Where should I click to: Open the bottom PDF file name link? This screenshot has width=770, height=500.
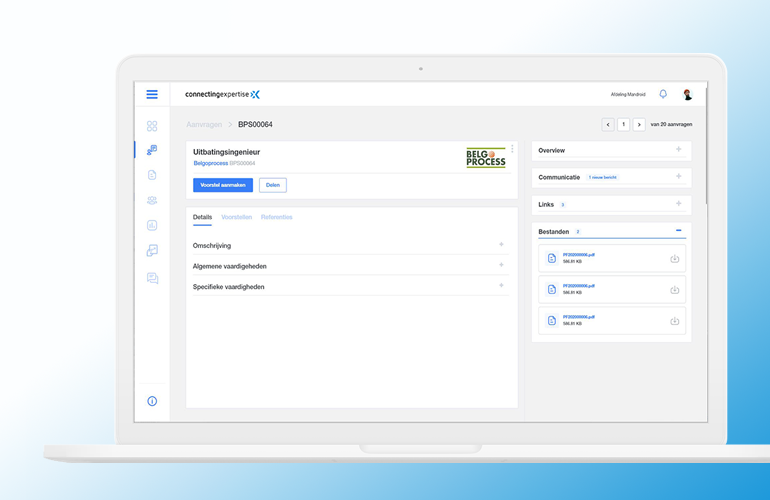pos(578,317)
